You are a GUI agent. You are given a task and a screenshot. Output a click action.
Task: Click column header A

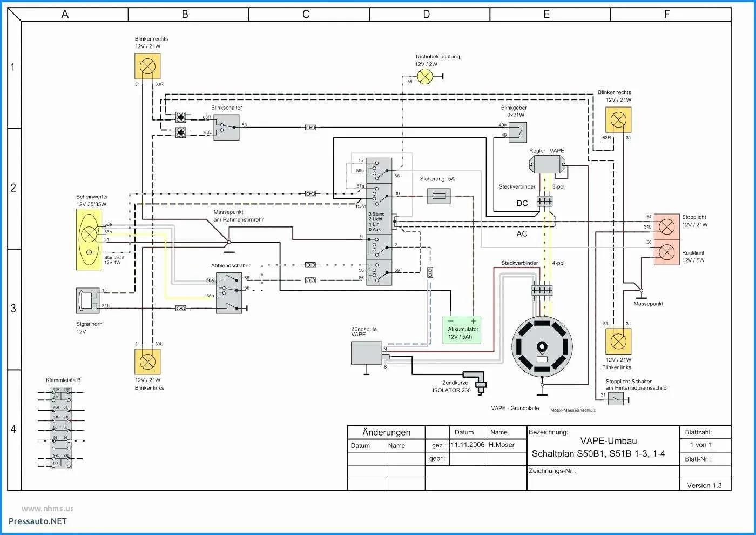[65, 14]
